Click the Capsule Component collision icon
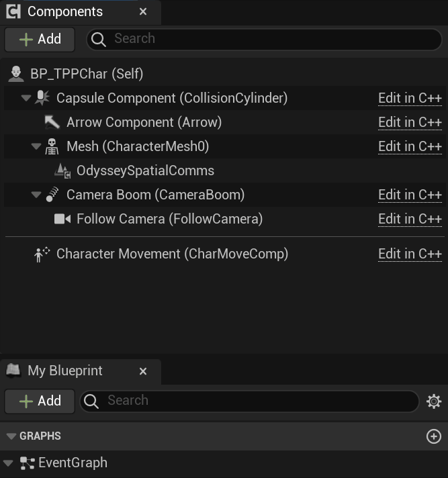 [42, 98]
